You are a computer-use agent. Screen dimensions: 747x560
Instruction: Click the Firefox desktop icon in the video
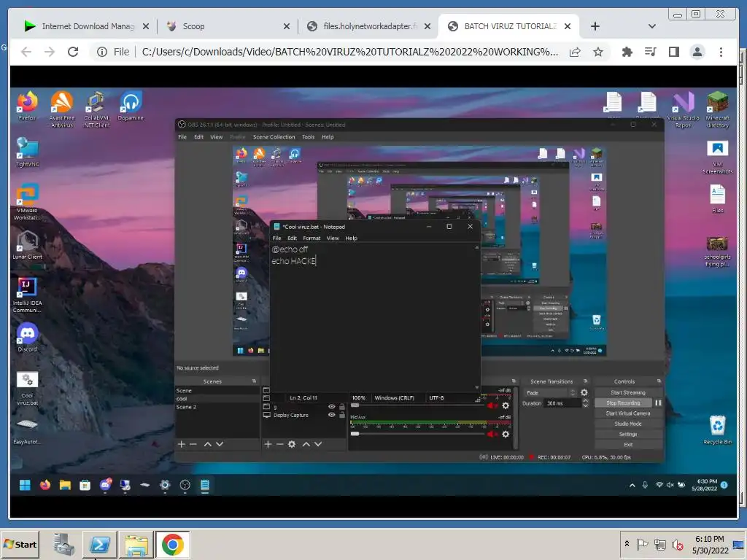pyautogui.click(x=27, y=106)
